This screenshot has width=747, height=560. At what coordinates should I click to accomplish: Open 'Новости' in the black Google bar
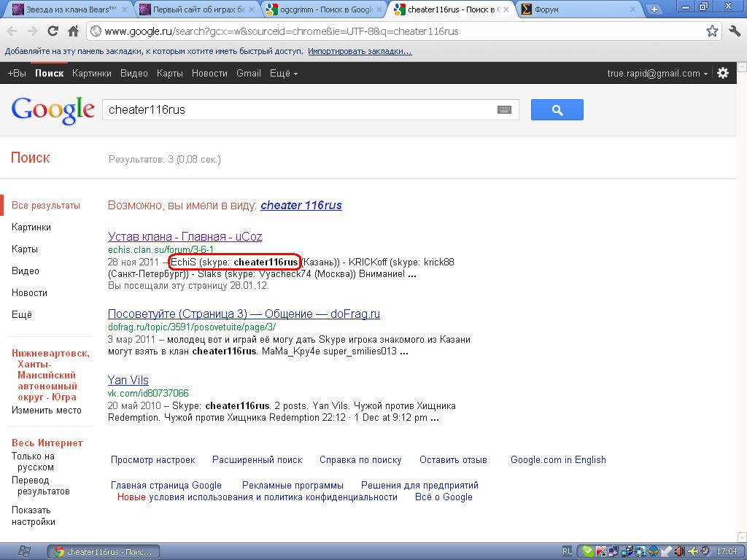click(209, 74)
